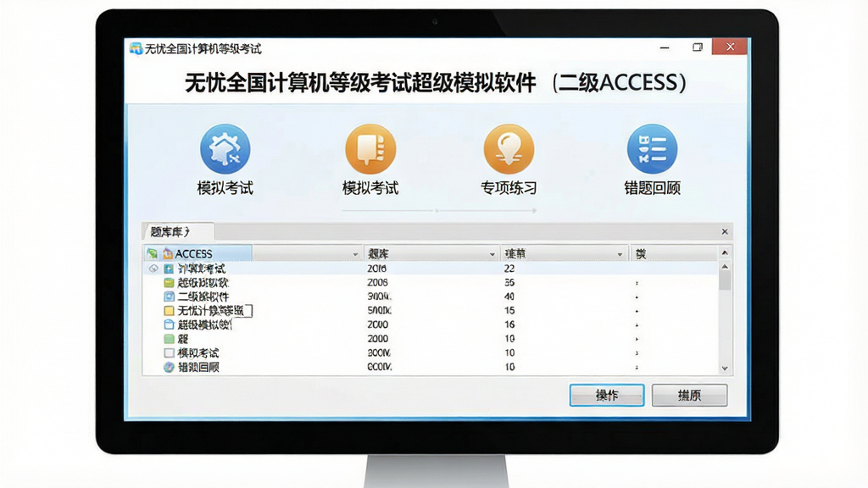Image resolution: width=868 pixels, height=488 pixels.
Task: Click the green icon left of ACCESS header
Action: [153, 254]
